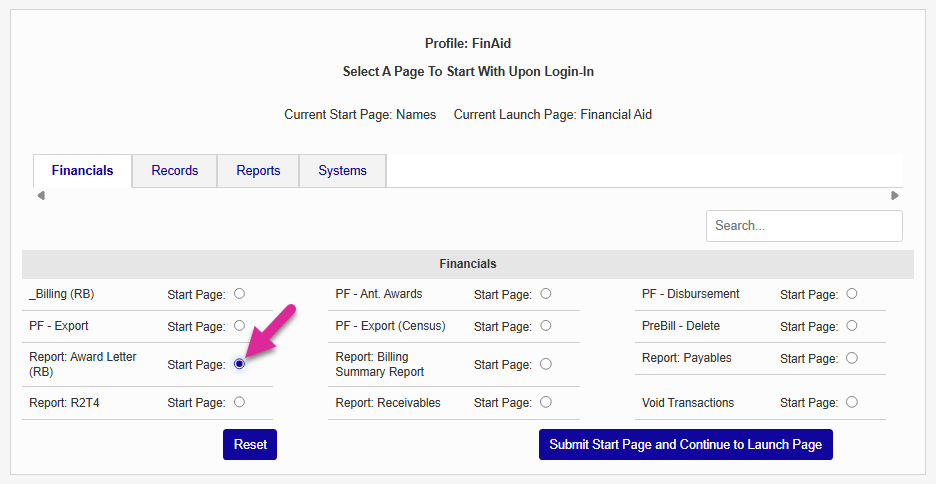The image size is (936, 484).
Task: Pick PF - Ant. Awards start page radio
Action: pos(545,294)
